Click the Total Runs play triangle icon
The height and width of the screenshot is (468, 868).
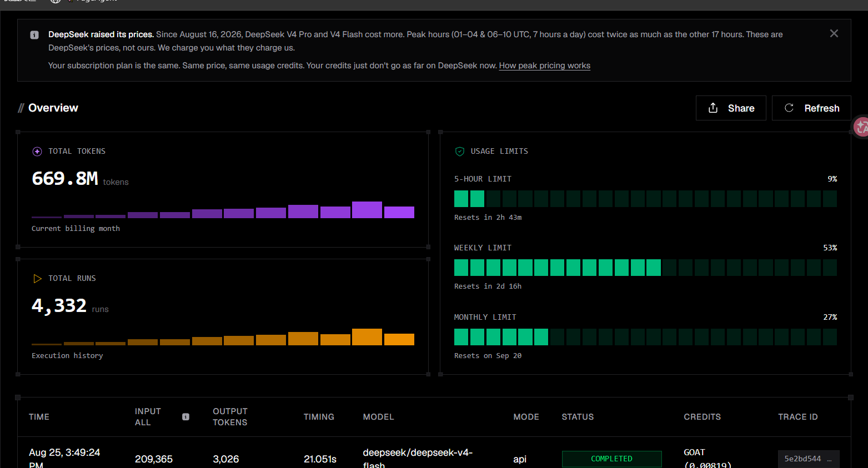[37, 279]
